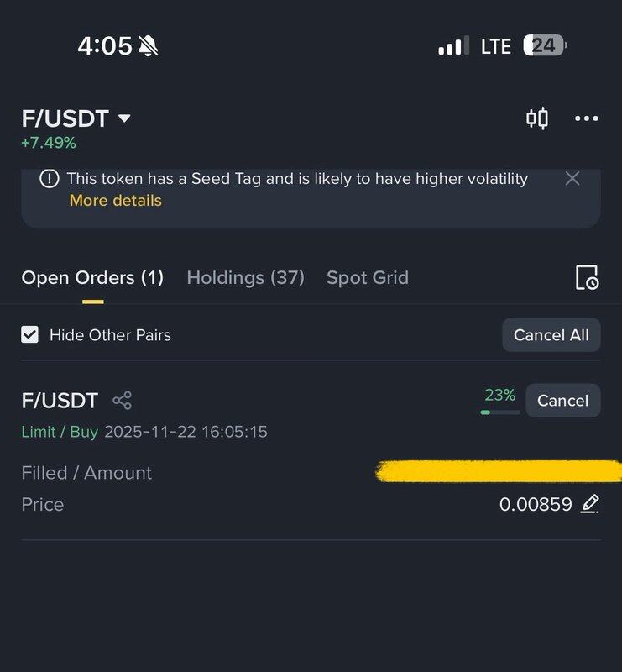The height and width of the screenshot is (672, 622).
Task: Open the More details link
Action: pyautogui.click(x=115, y=200)
